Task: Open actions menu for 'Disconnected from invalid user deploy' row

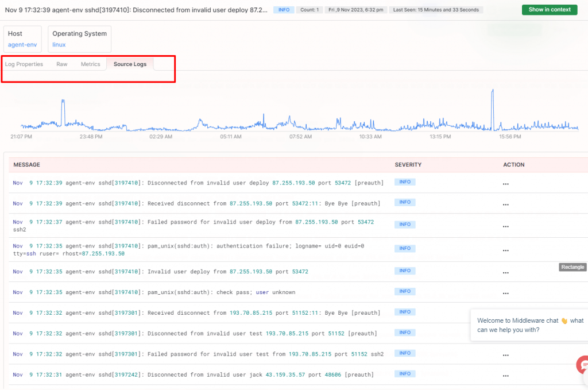Action: click(x=505, y=184)
